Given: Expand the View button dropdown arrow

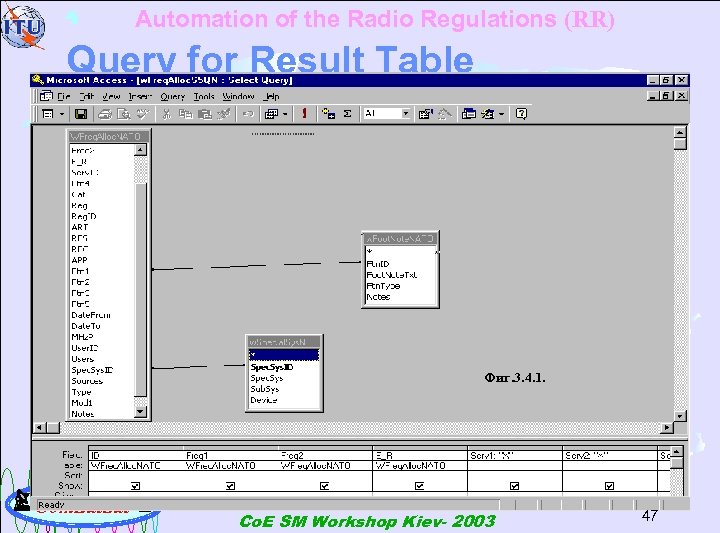Looking at the screenshot, I should point(62,113).
